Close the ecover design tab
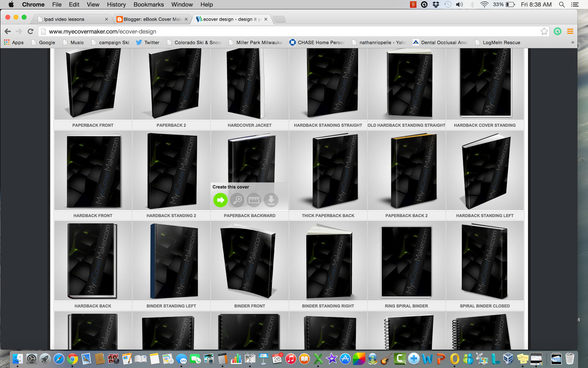 point(266,19)
